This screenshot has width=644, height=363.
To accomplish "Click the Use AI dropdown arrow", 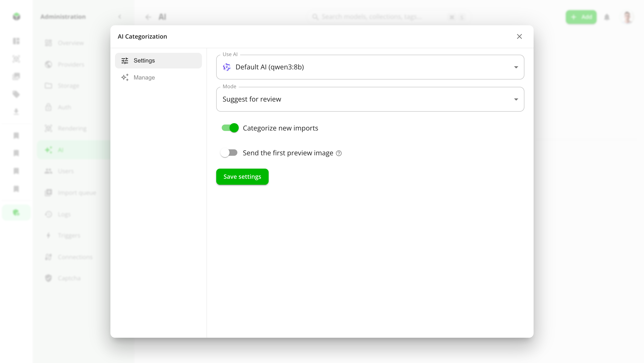I will coord(516,67).
